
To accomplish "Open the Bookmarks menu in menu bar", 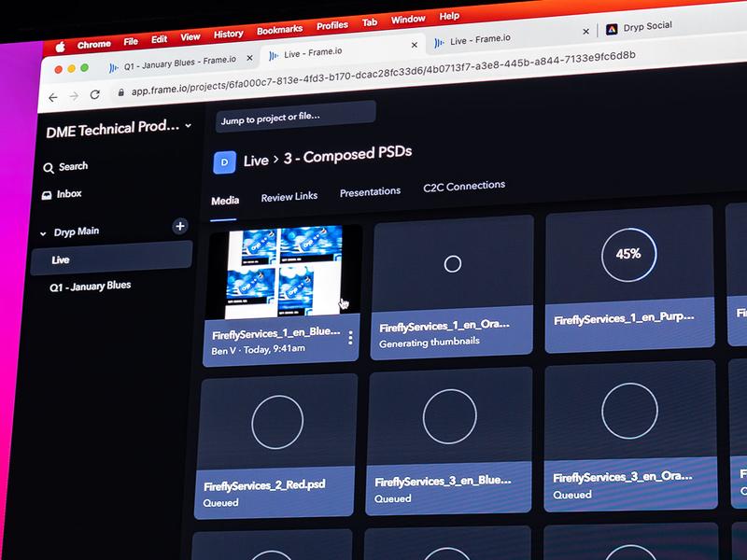I will [279, 30].
